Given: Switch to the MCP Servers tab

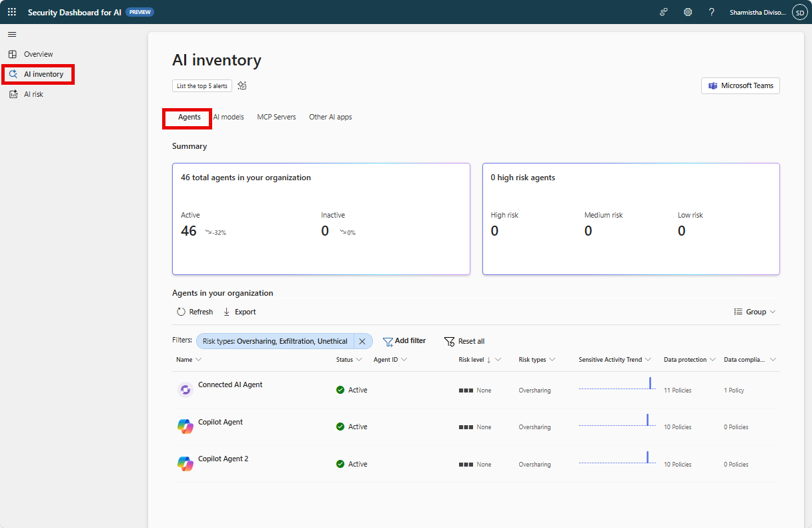Looking at the screenshot, I should pos(276,117).
